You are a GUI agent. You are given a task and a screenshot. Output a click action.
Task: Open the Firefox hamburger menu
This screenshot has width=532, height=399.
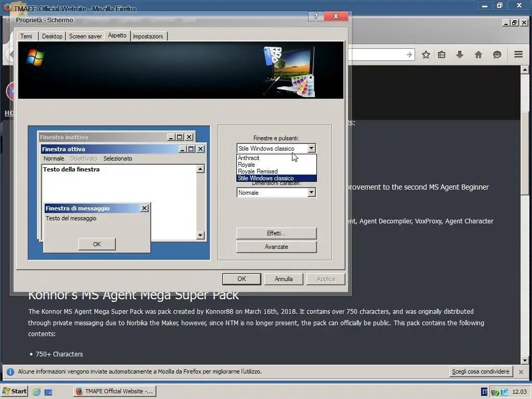(518, 55)
